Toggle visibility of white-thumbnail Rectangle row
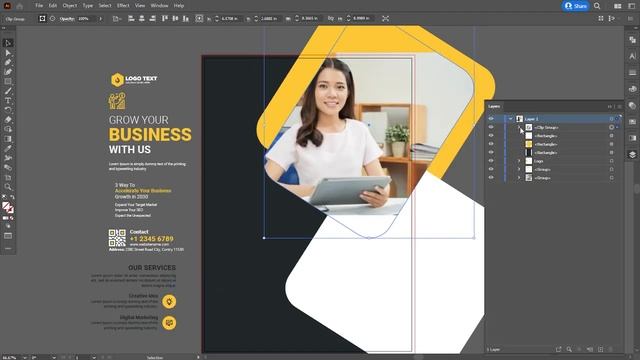The height and width of the screenshot is (360, 640). point(491,136)
